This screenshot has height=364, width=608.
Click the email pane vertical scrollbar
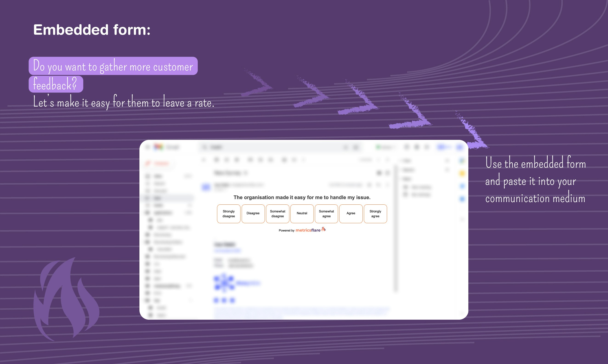click(x=395, y=228)
